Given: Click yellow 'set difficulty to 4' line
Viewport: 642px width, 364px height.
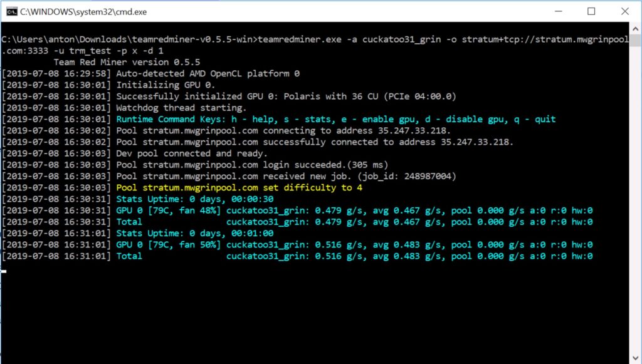Looking at the screenshot, I should [x=182, y=188].
